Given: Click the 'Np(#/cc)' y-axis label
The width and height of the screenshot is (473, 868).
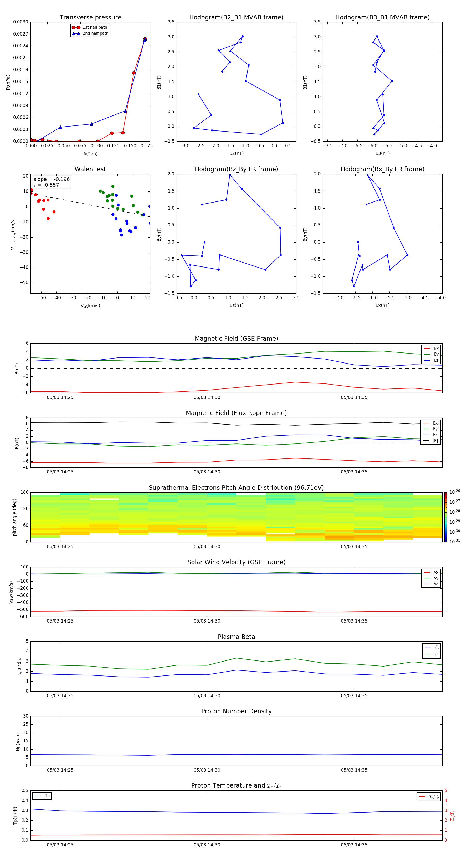Looking at the screenshot, I should point(18,741).
